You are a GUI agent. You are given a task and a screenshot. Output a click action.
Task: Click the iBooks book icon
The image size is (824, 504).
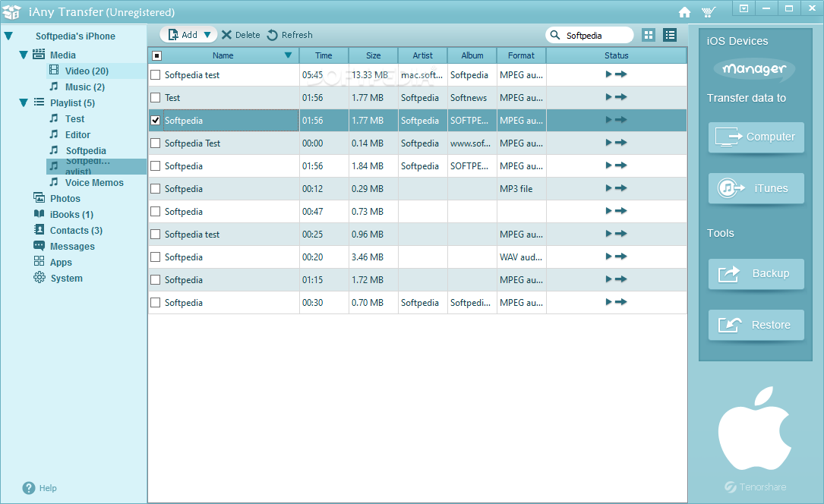(x=39, y=214)
